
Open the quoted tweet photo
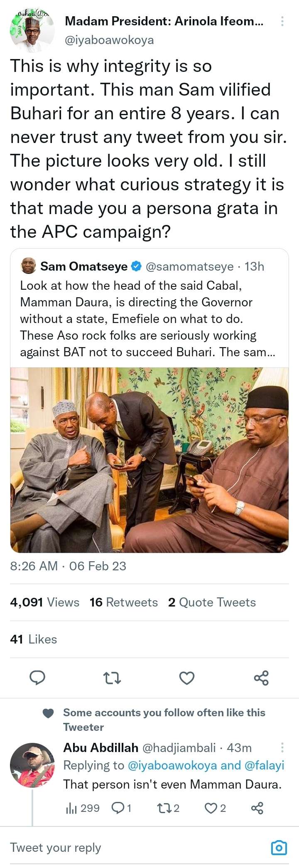click(149, 460)
